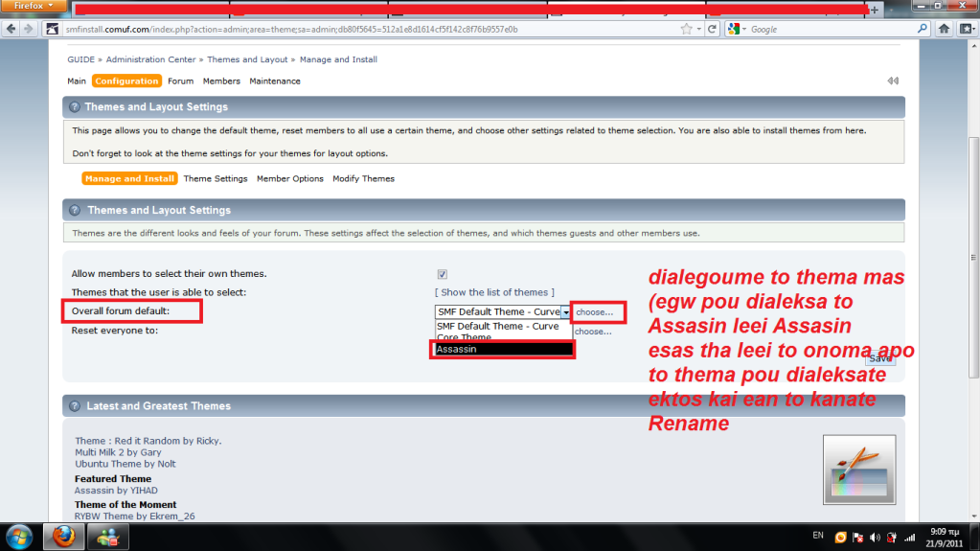This screenshot has width=980, height=551.
Task: Click the Reload page icon
Action: click(x=712, y=30)
